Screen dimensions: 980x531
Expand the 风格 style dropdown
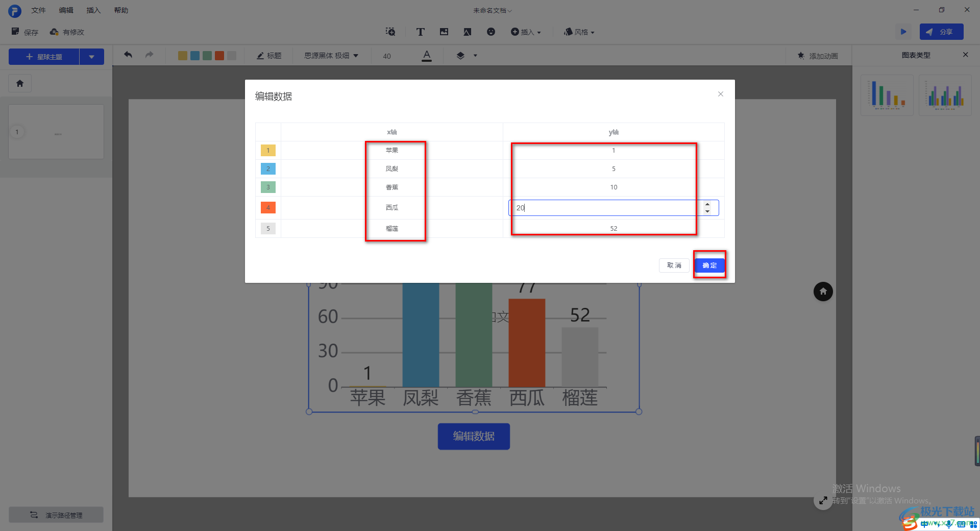[x=579, y=32]
